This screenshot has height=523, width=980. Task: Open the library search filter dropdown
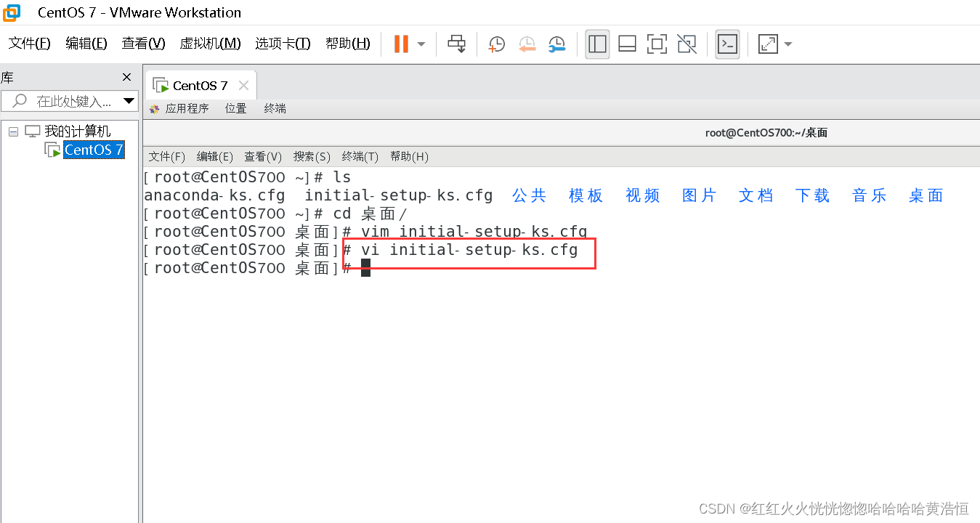[x=129, y=101]
